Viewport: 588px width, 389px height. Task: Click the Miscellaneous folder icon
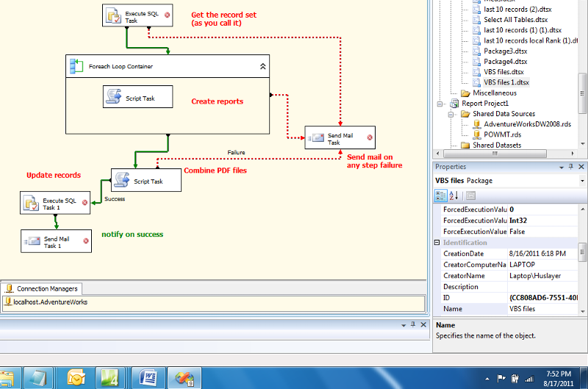[465, 93]
